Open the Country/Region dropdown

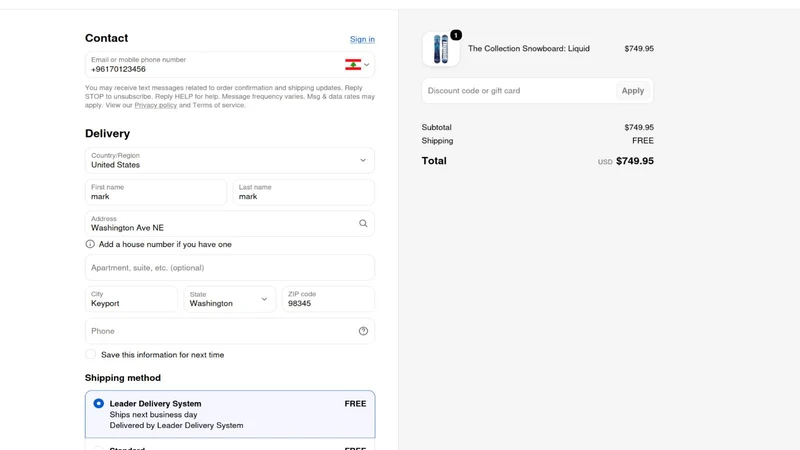click(x=230, y=160)
